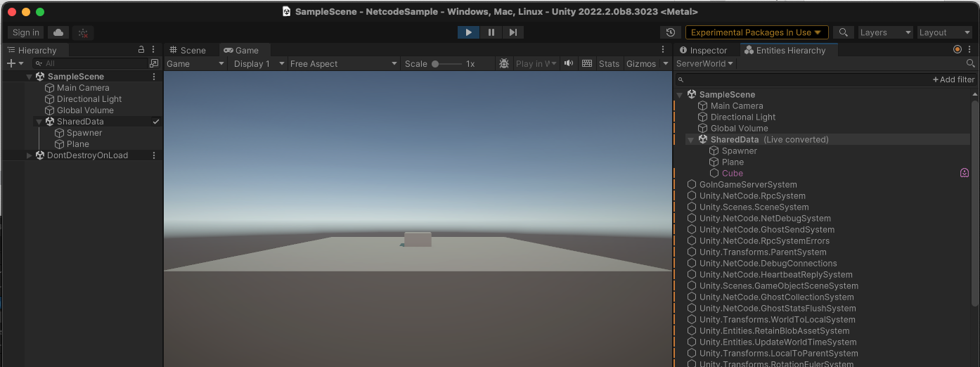
Task: Toggle the SharedData subscene checkbox
Action: coord(156,122)
